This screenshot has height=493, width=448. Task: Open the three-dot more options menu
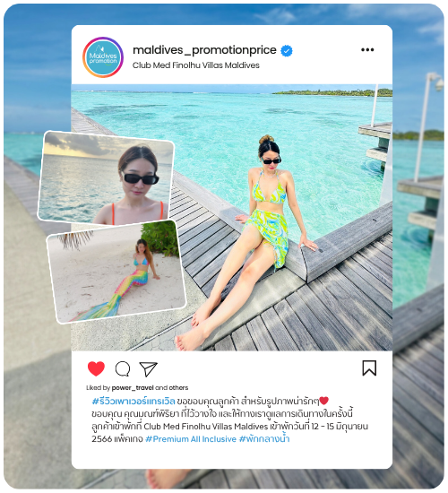click(x=367, y=49)
